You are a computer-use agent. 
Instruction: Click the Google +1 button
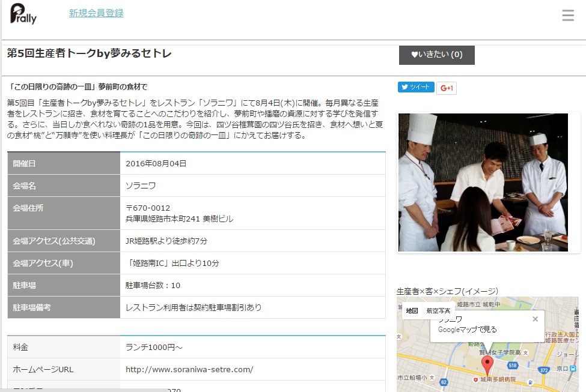coord(447,88)
